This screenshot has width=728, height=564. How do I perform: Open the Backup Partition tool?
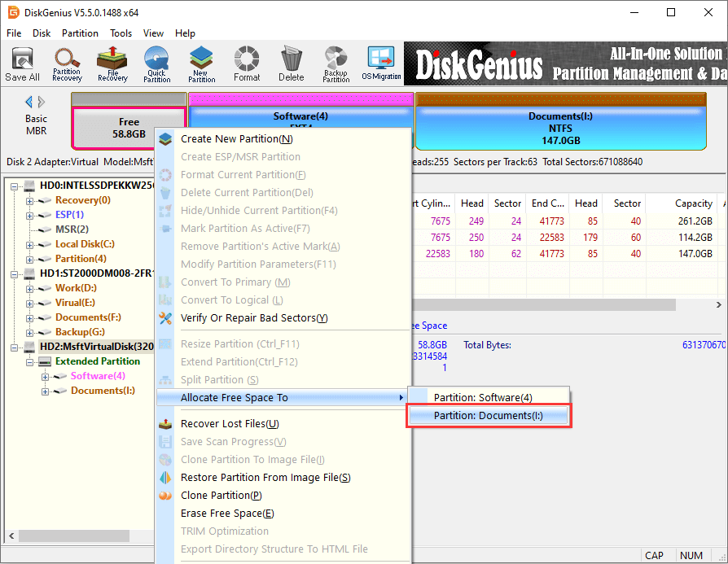(335, 64)
